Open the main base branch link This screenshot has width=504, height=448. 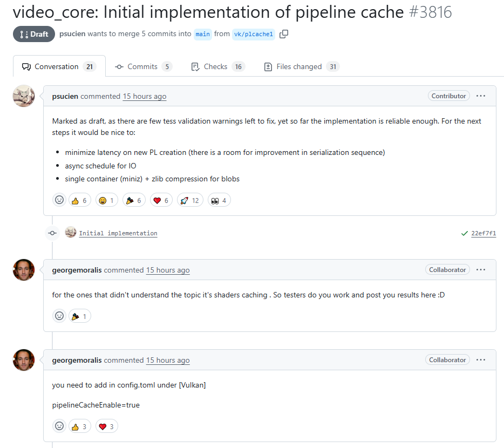(203, 34)
